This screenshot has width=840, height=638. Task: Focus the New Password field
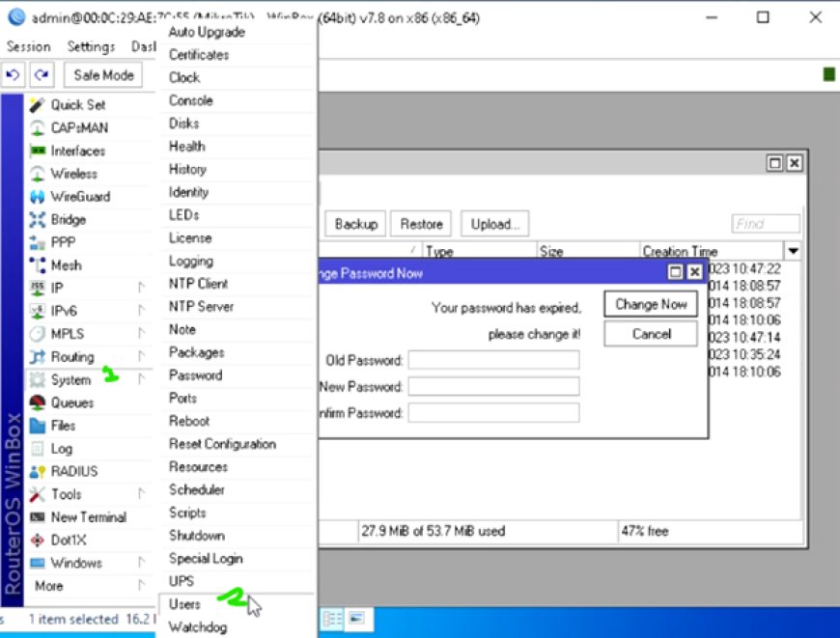(x=493, y=386)
